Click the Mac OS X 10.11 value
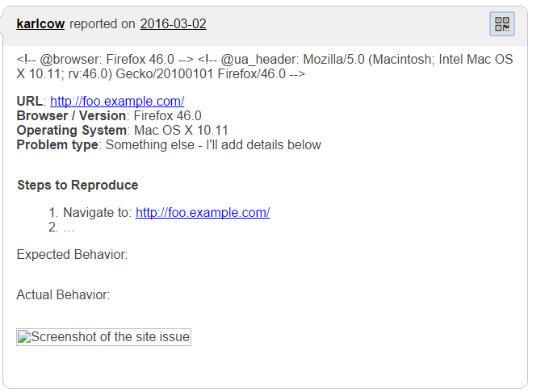 click(182, 131)
